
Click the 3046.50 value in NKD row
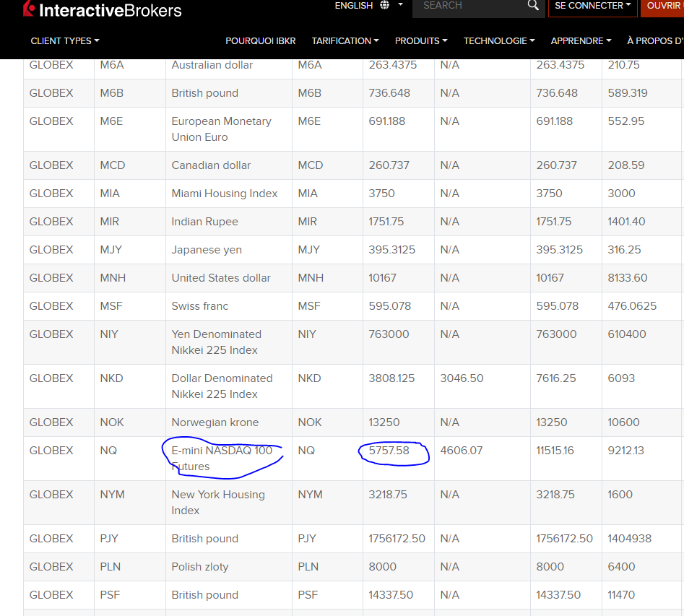(462, 378)
